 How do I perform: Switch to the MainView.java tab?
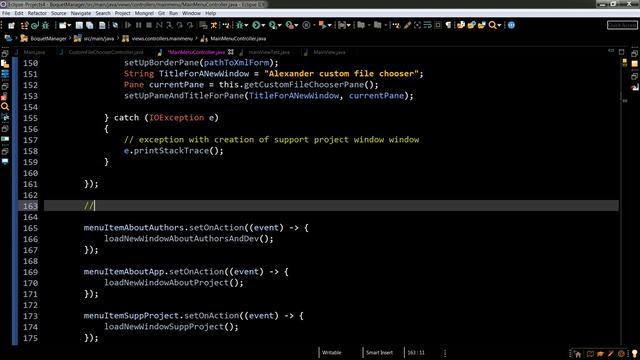click(x=329, y=52)
